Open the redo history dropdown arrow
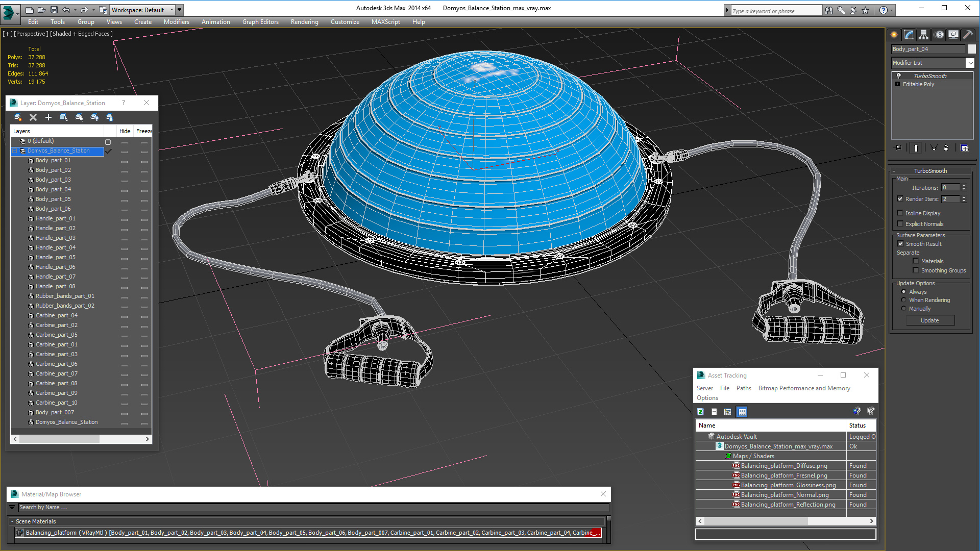Viewport: 980px width, 551px height. tap(93, 10)
